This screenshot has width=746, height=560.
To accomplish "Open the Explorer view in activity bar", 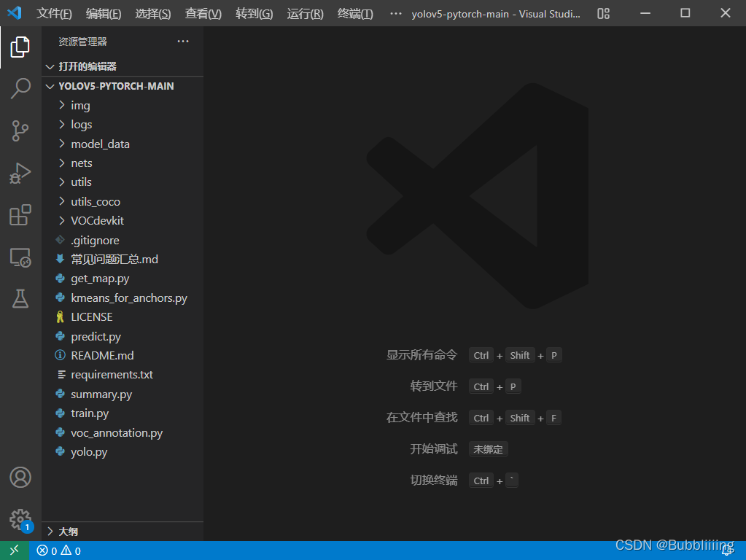I will [x=20, y=47].
